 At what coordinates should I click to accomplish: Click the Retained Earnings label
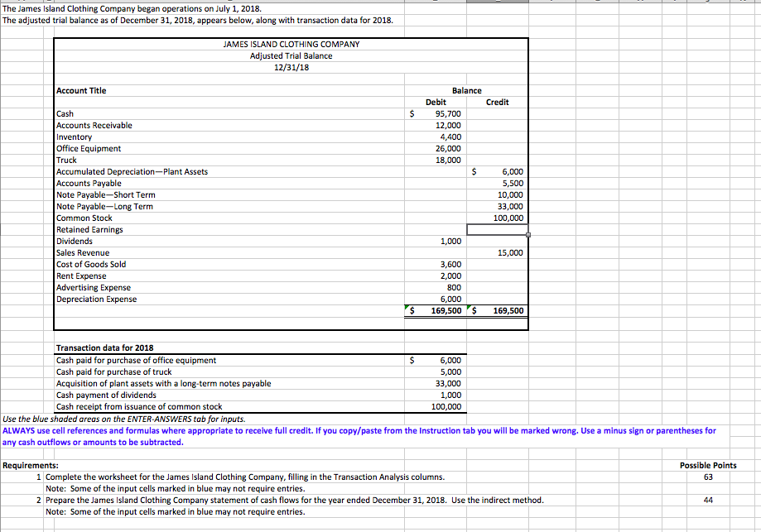point(89,230)
